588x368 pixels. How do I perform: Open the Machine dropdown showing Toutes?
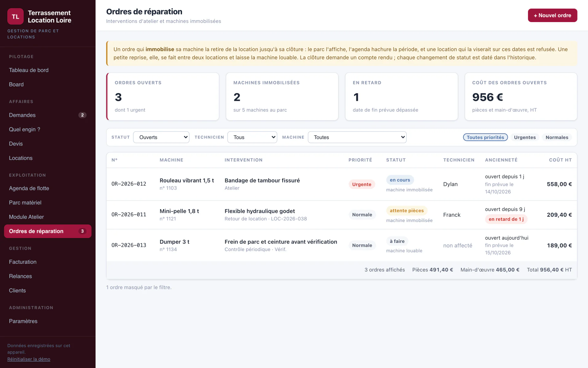(x=357, y=137)
